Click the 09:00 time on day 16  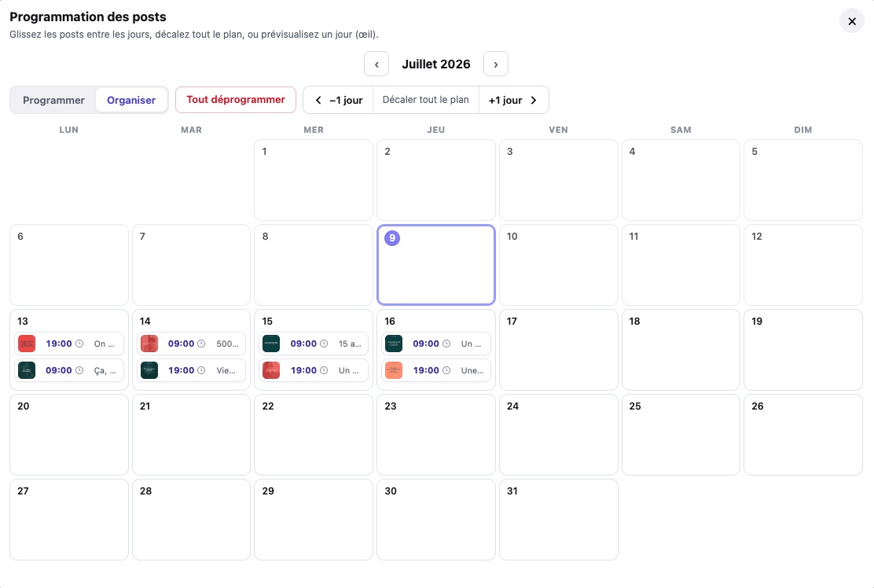click(x=426, y=344)
